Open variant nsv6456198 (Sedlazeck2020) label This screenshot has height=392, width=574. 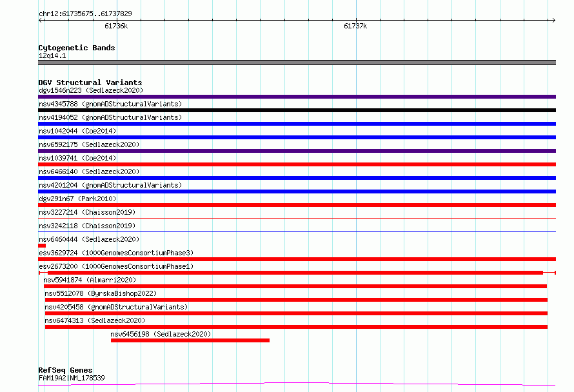(x=161, y=334)
